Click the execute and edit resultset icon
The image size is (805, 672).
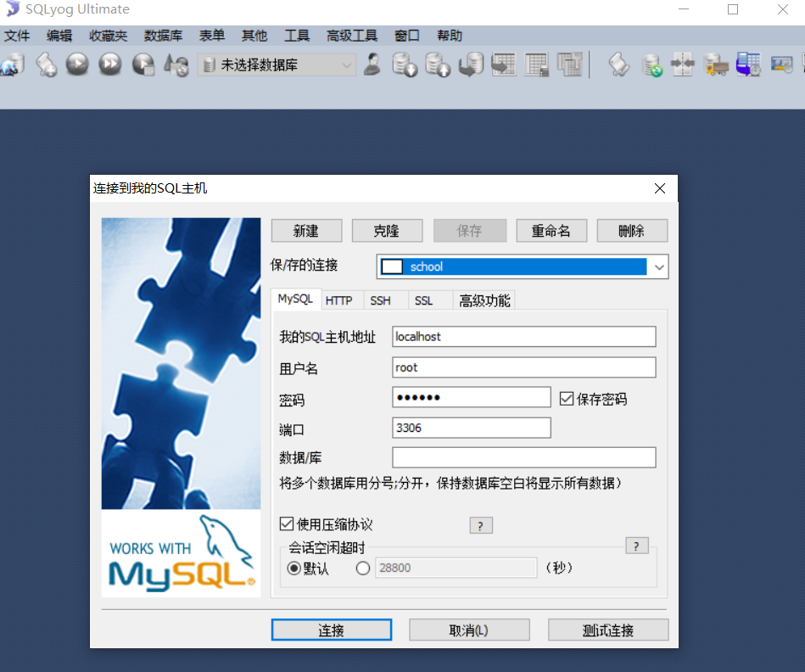pyautogui.click(x=143, y=64)
